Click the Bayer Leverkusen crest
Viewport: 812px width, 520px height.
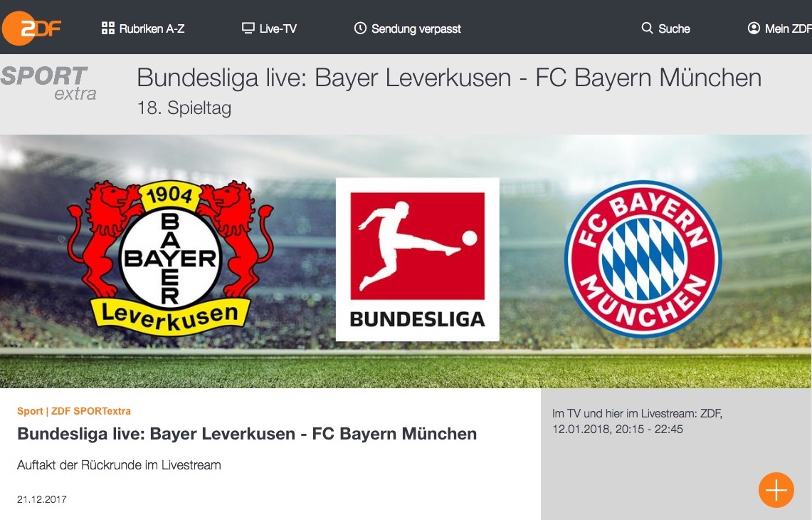tap(170, 258)
